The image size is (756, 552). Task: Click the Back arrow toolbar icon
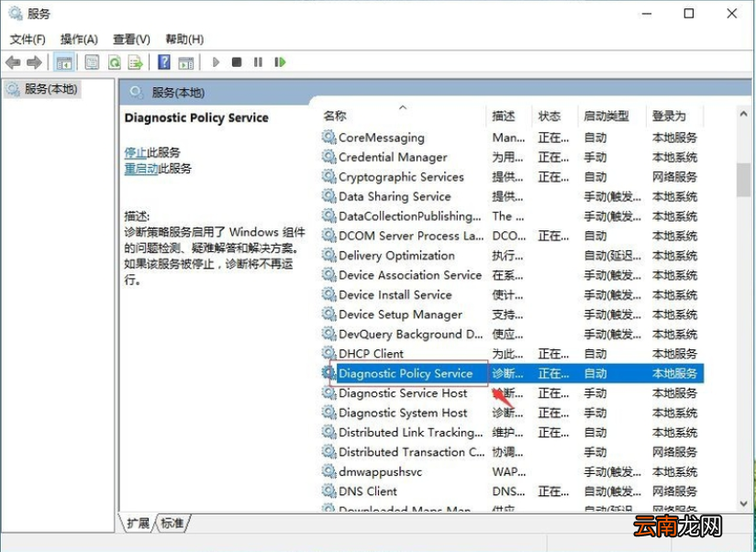(13, 62)
